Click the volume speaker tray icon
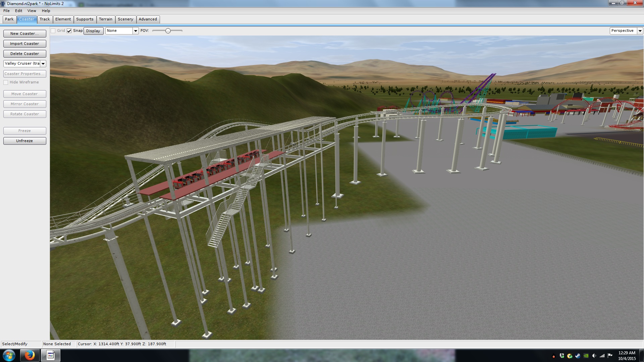The height and width of the screenshot is (362, 644). pyautogui.click(x=594, y=356)
